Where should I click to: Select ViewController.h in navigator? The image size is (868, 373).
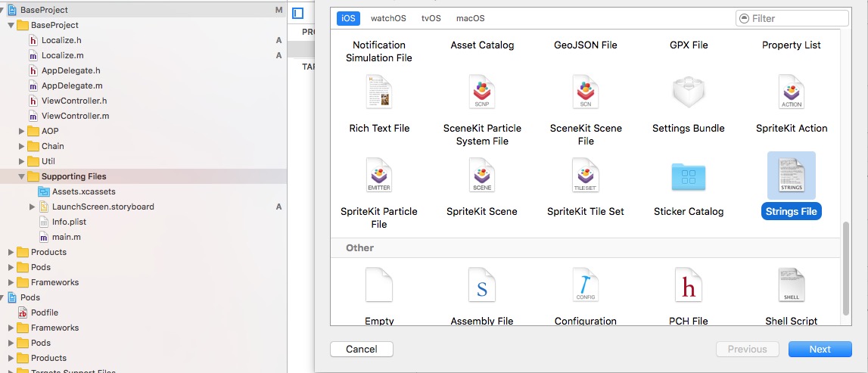(x=75, y=101)
